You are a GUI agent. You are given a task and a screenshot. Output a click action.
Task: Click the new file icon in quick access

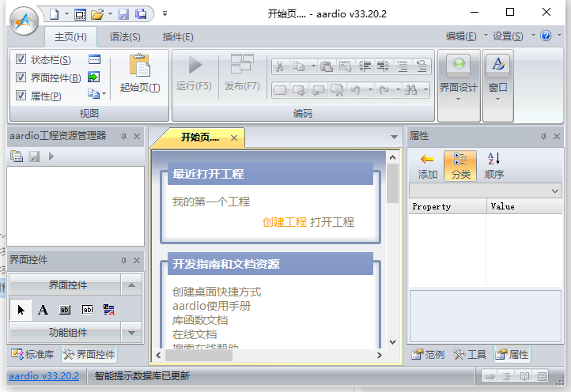[x=55, y=14]
